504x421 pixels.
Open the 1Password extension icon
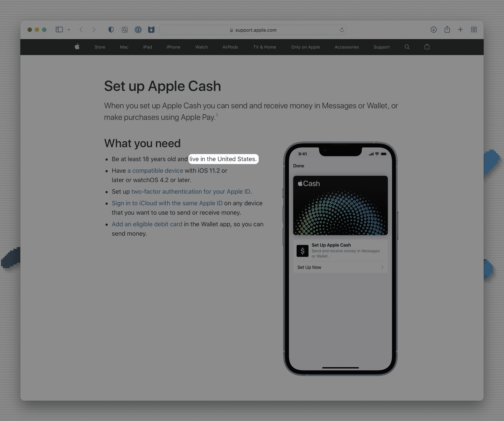138,30
